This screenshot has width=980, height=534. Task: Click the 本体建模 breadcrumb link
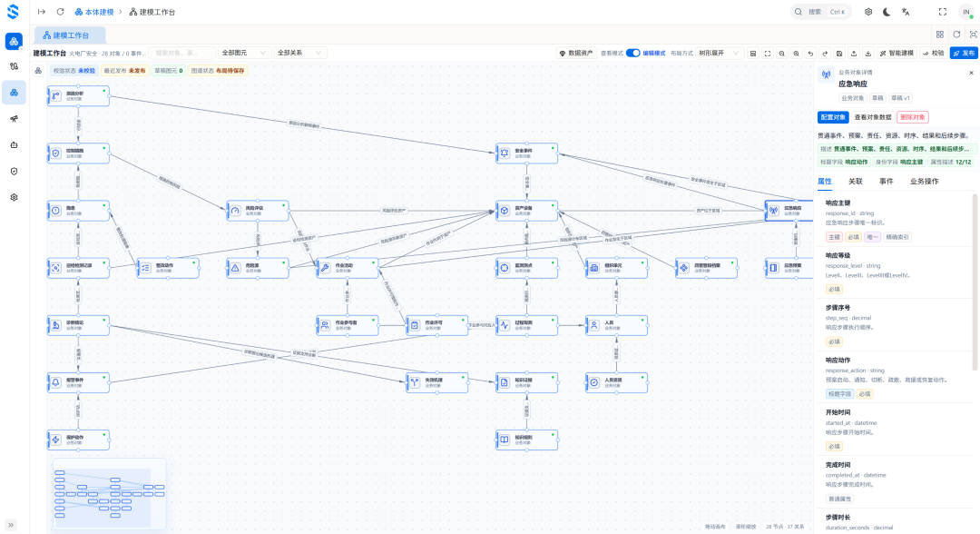point(94,12)
